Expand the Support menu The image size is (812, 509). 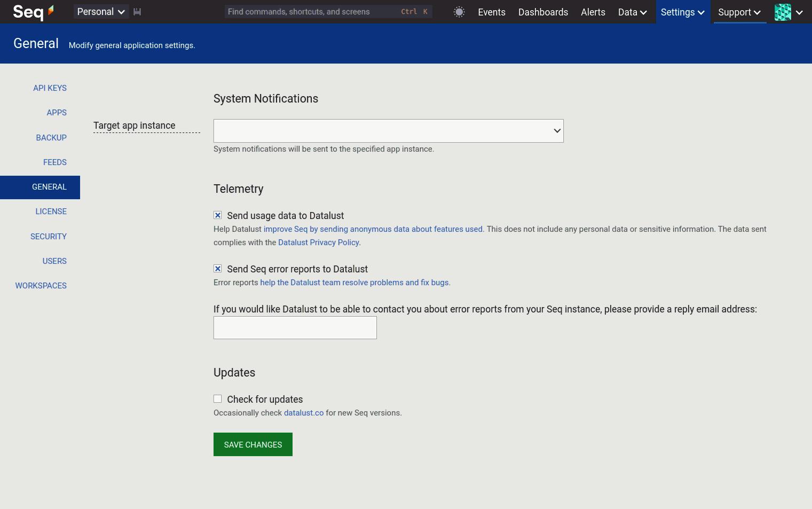pos(739,12)
